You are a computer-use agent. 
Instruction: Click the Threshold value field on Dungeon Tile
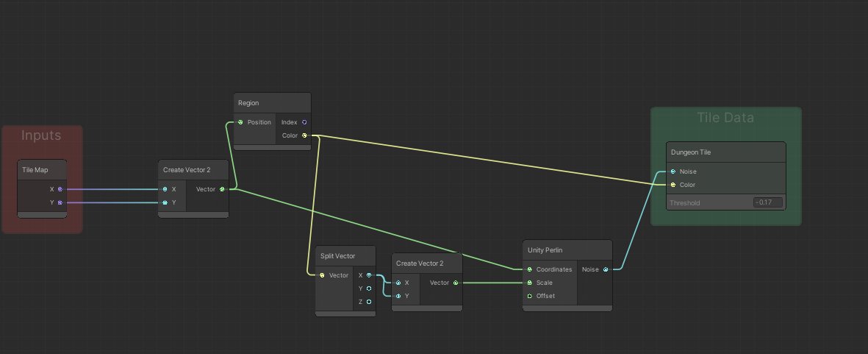click(x=768, y=203)
